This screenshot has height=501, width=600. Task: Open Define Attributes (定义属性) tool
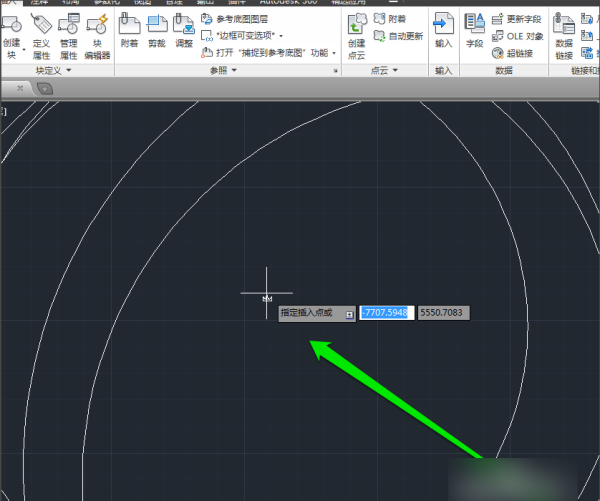point(41,34)
